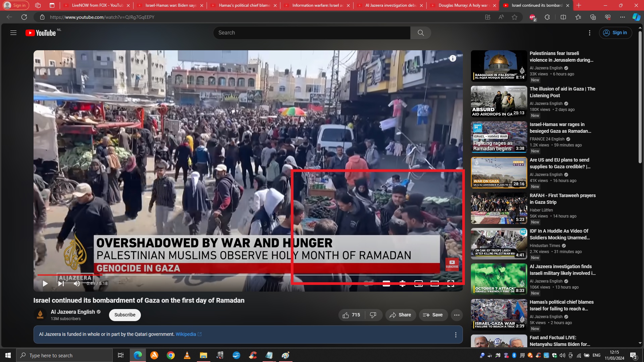Switch to Hamas's political chief blames tab

click(x=244, y=5)
